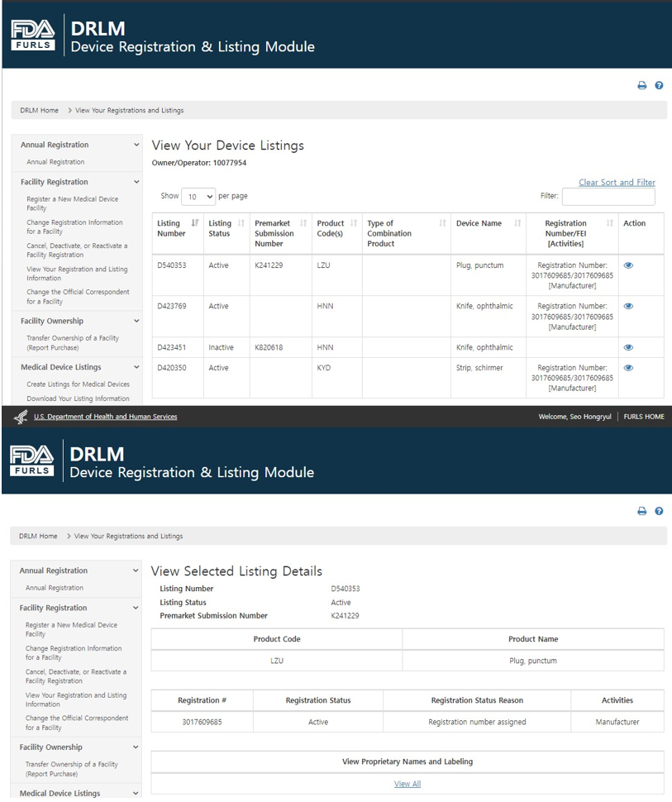Open help icon above the listing details page
Viewport: 672px width, 802px height.
pyautogui.click(x=659, y=511)
